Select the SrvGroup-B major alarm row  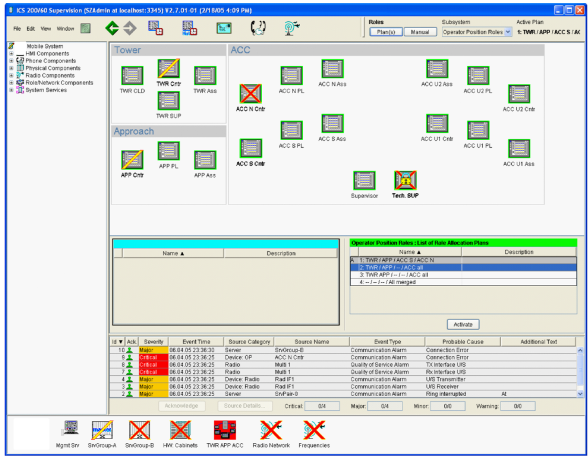[x=343, y=350]
